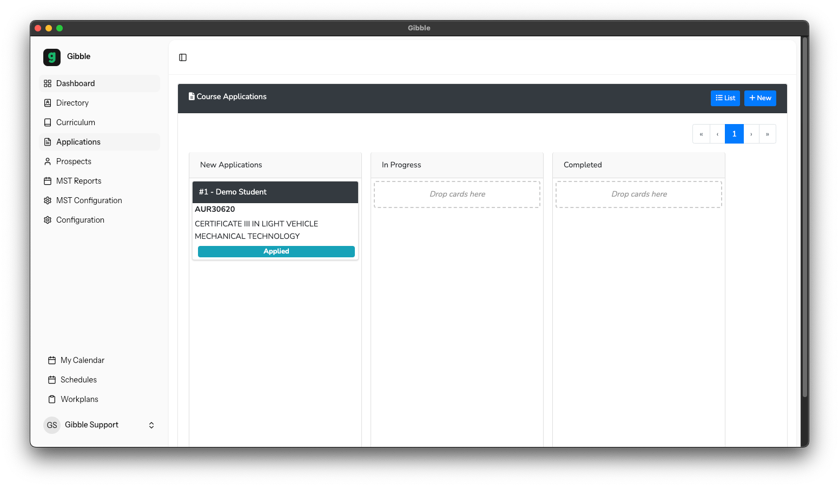The image size is (839, 487).
Task: Go to the first page arrow
Action: (x=701, y=134)
